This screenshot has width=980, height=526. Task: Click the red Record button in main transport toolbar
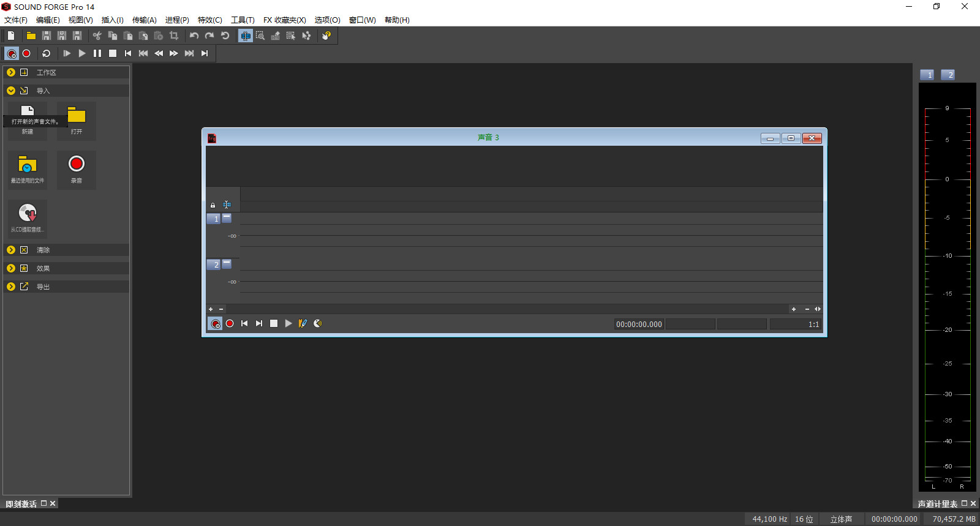tap(26, 53)
